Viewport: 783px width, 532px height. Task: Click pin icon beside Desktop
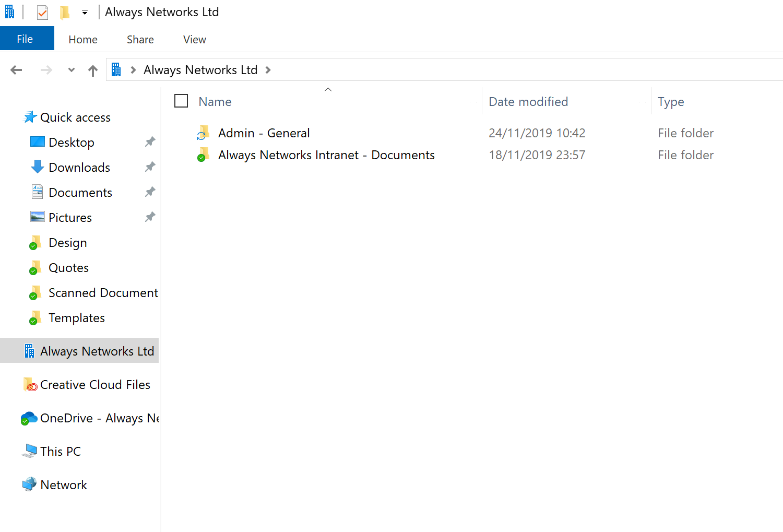click(x=150, y=142)
